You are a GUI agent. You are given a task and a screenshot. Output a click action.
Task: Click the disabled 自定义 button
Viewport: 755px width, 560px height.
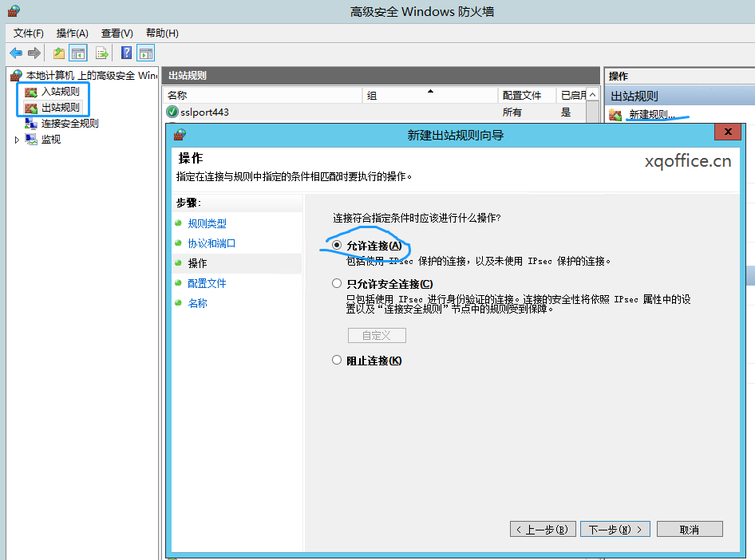(x=377, y=335)
